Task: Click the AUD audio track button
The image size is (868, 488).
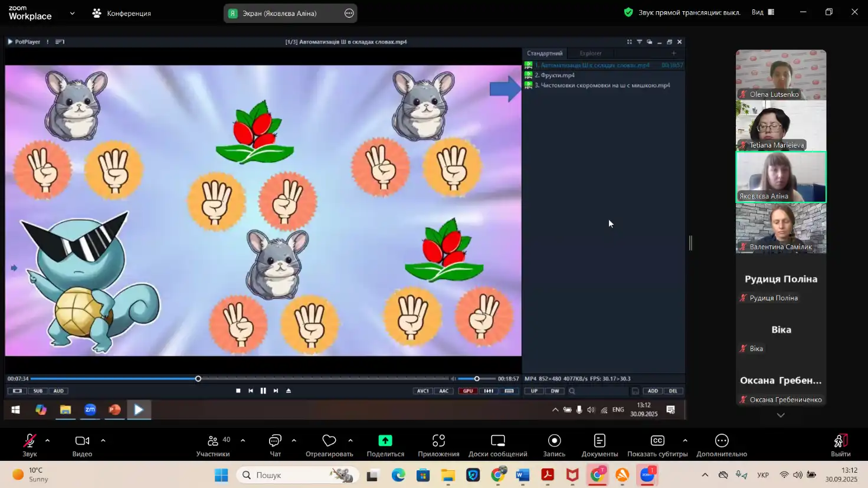Action: pos(58,391)
